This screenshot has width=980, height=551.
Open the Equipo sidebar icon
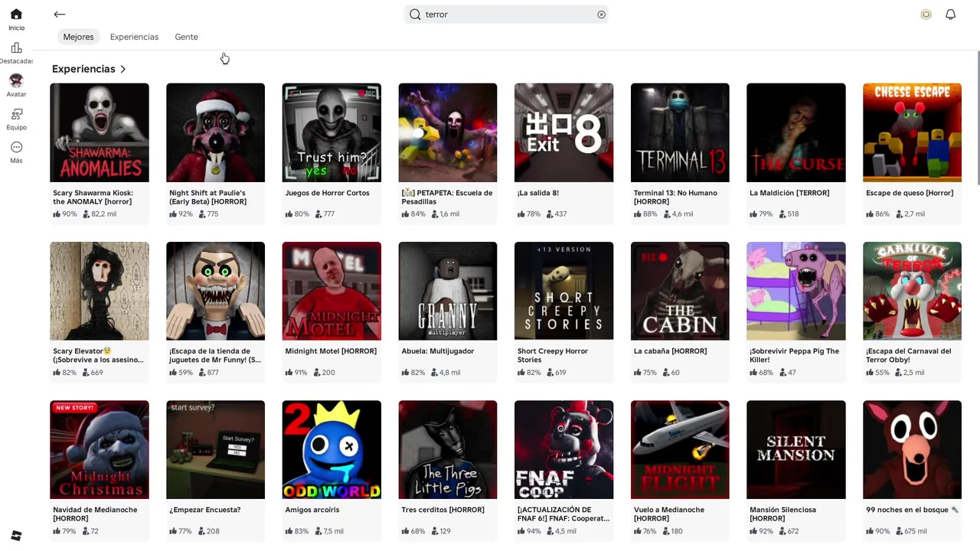(16, 114)
